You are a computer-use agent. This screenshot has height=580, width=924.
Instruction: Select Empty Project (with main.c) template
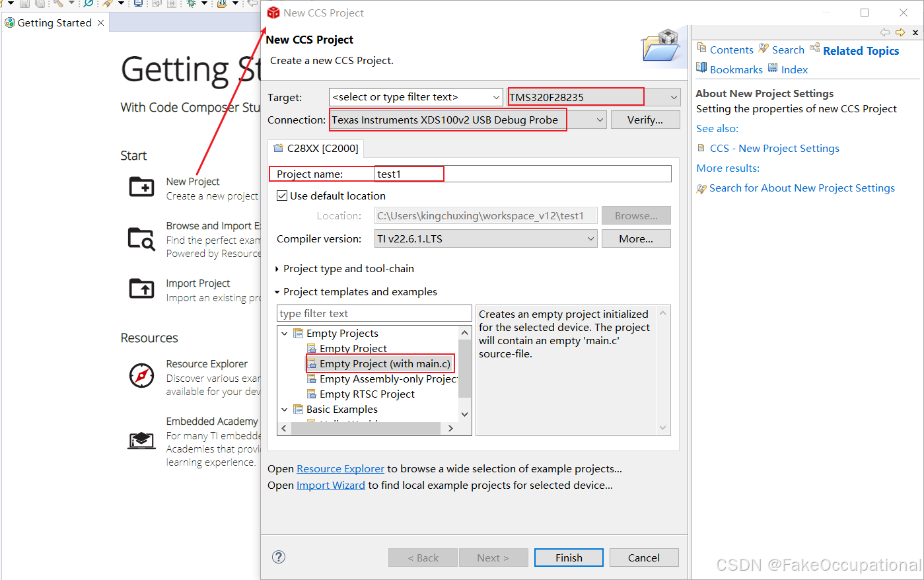[385, 364]
